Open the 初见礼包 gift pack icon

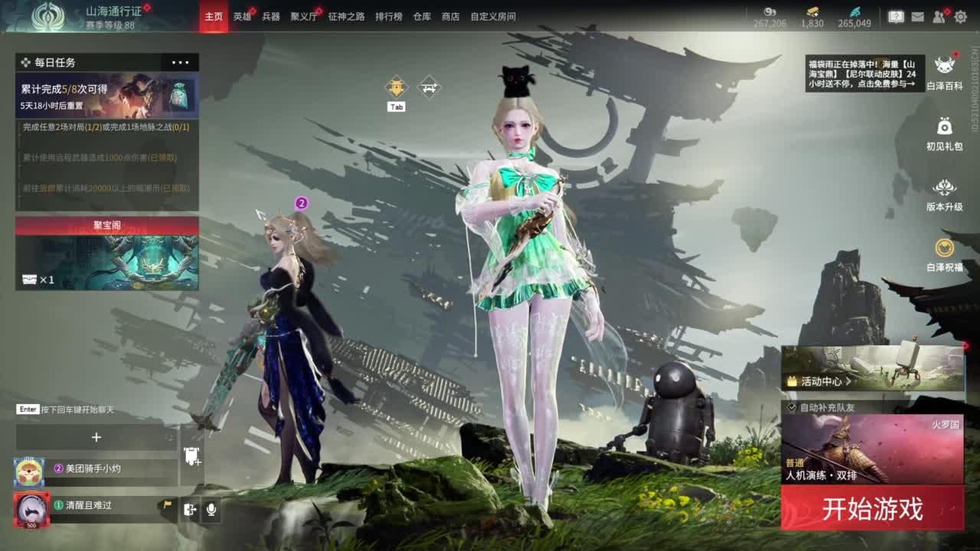click(x=945, y=126)
